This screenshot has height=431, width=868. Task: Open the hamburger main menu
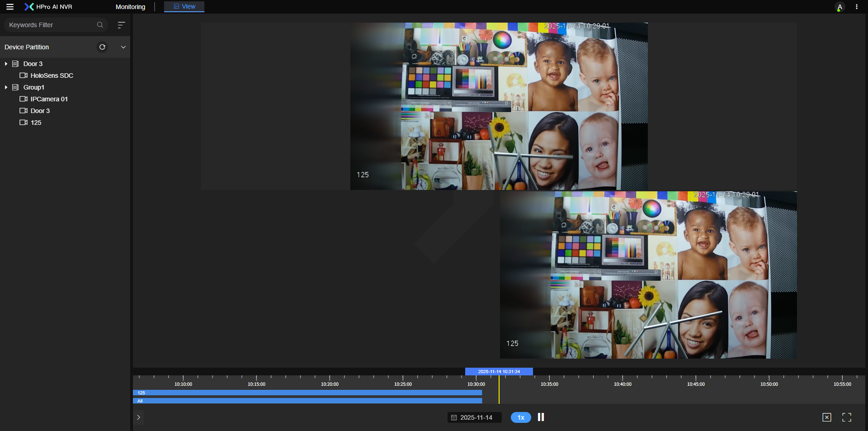coord(9,7)
